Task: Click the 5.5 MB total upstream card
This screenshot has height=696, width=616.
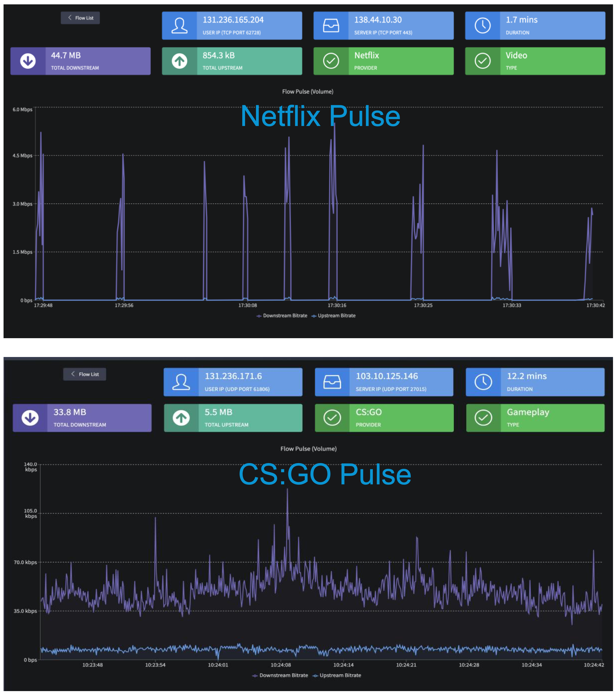Action: pos(233,418)
